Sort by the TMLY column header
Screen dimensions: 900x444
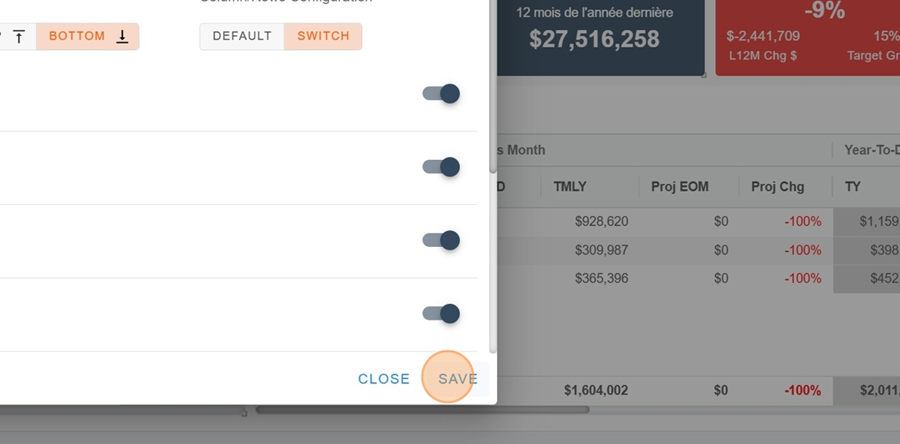point(571,186)
